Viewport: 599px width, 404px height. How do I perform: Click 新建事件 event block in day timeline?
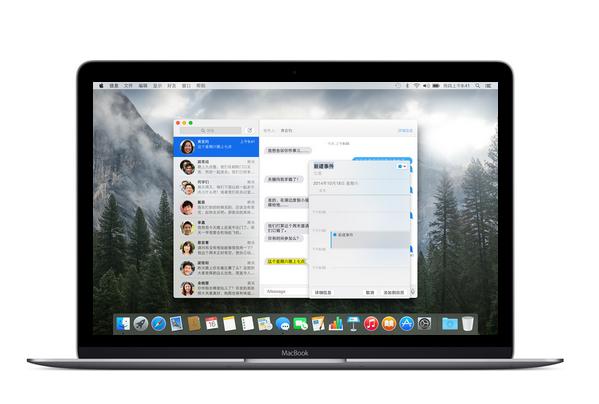point(370,240)
